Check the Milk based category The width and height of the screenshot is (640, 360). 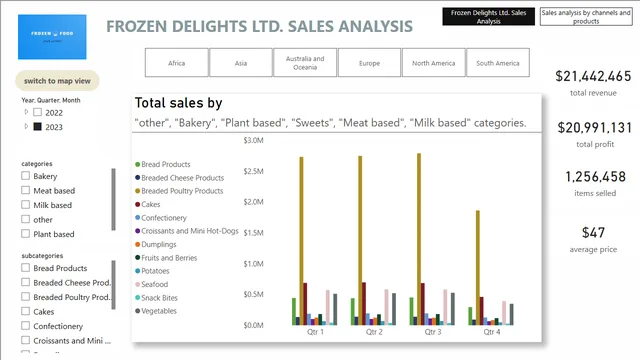pos(25,205)
